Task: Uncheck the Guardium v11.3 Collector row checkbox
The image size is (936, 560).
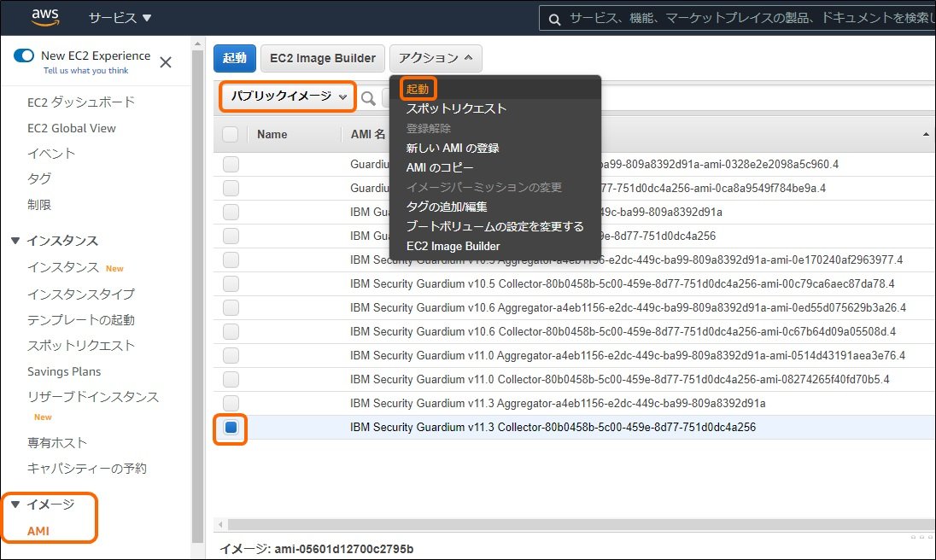Action: point(231,427)
